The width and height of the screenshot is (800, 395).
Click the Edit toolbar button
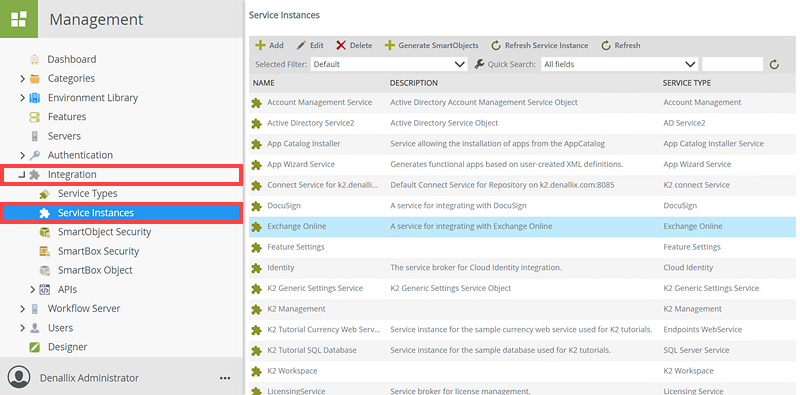pyautogui.click(x=310, y=45)
